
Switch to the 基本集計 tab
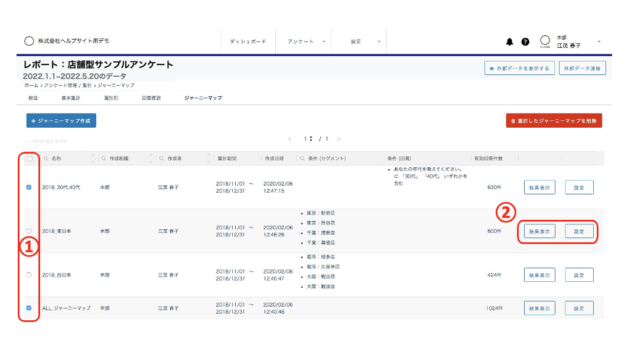(71, 98)
